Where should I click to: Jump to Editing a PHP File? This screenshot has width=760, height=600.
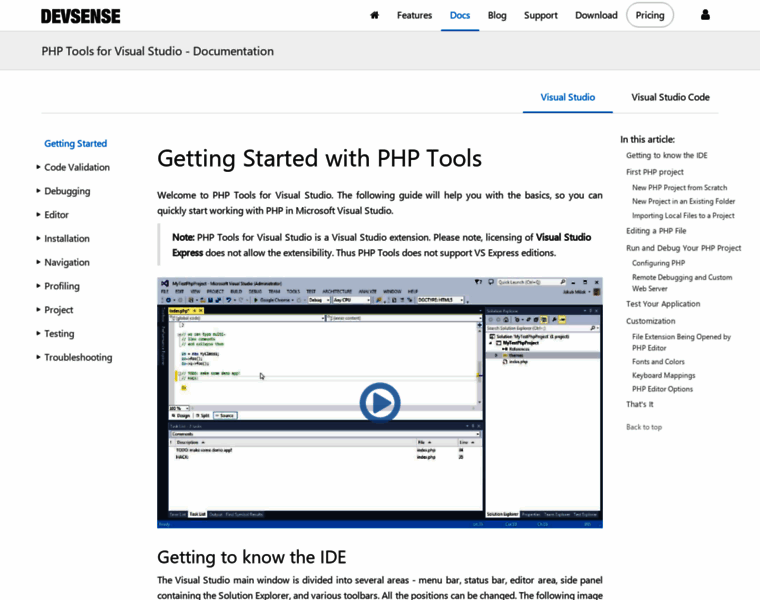coord(656,231)
